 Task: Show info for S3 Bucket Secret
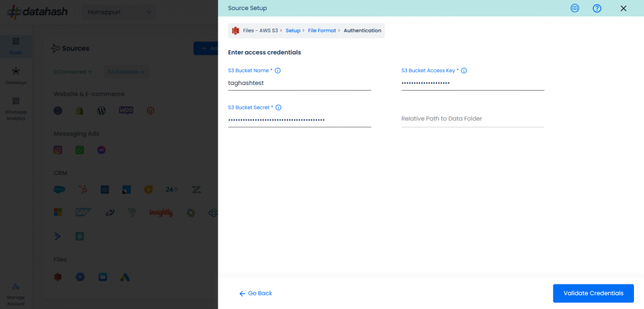[x=279, y=108]
